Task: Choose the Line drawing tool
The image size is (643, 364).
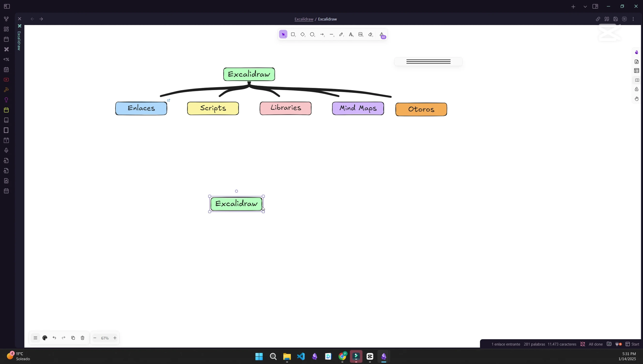Action: tap(332, 35)
